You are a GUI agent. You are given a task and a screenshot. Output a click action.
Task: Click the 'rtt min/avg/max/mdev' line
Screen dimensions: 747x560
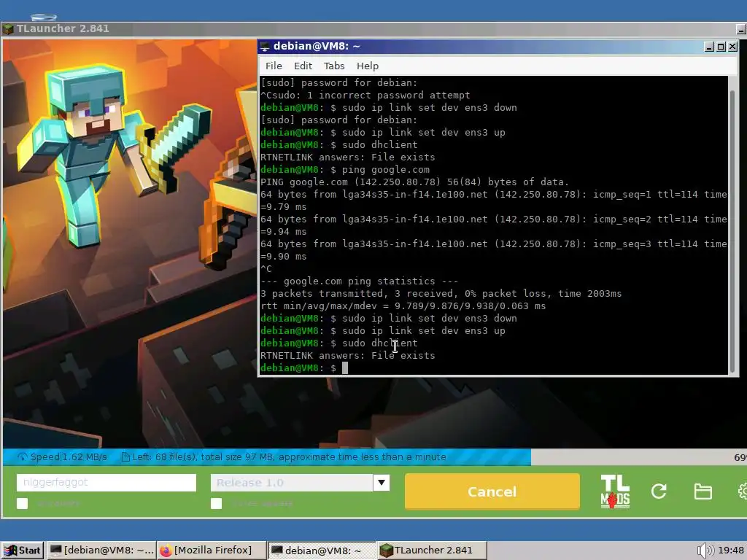(403, 306)
